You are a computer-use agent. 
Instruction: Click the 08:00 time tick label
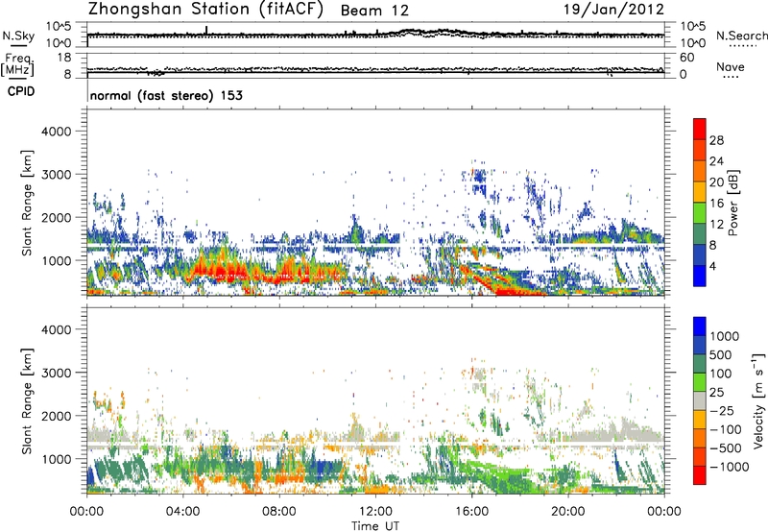click(x=279, y=512)
